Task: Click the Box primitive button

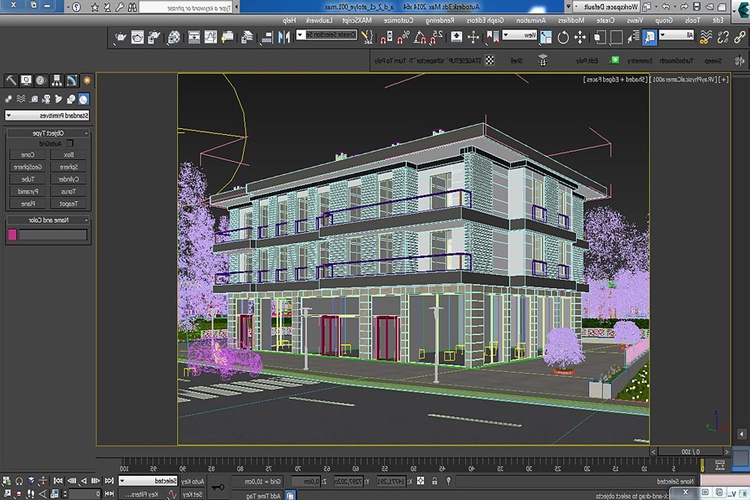Action: (x=68, y=155)
